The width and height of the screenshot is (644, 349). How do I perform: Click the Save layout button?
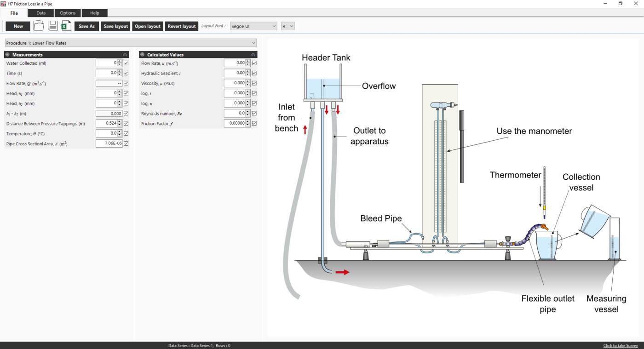116,26
